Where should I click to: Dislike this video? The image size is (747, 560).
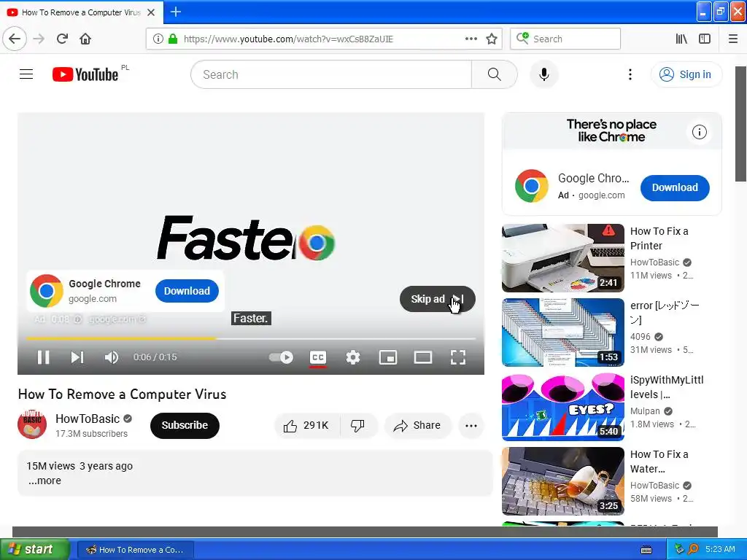pos(358,425)
